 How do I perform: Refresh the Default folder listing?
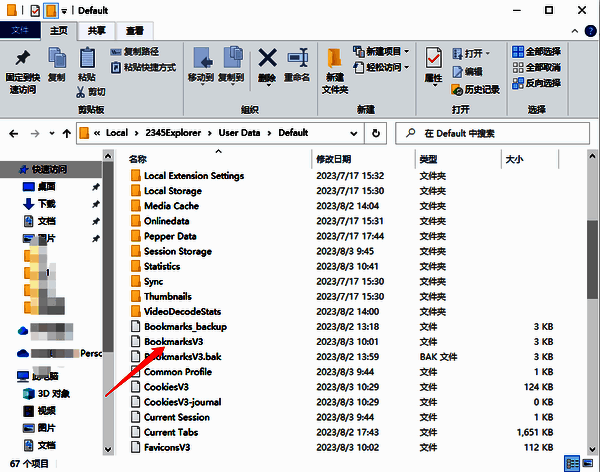(376, 132)
